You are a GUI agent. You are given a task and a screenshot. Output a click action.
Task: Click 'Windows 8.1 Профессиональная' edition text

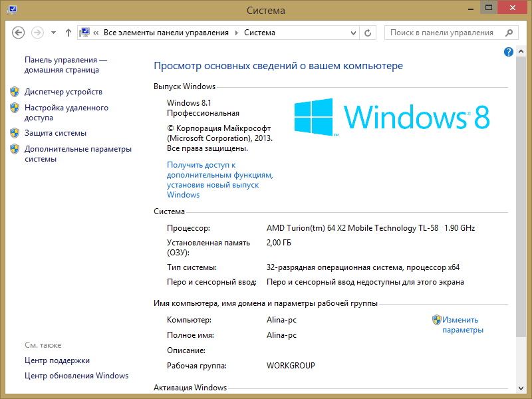point(203,108)
